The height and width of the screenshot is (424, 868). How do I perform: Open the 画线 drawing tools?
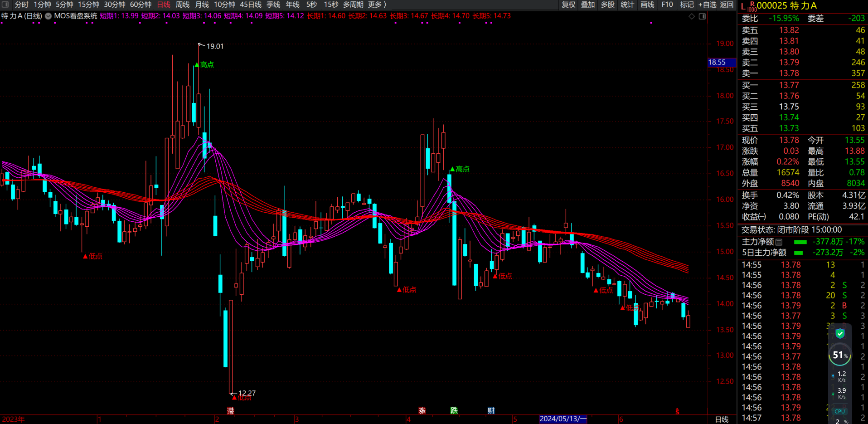(647, 5)
